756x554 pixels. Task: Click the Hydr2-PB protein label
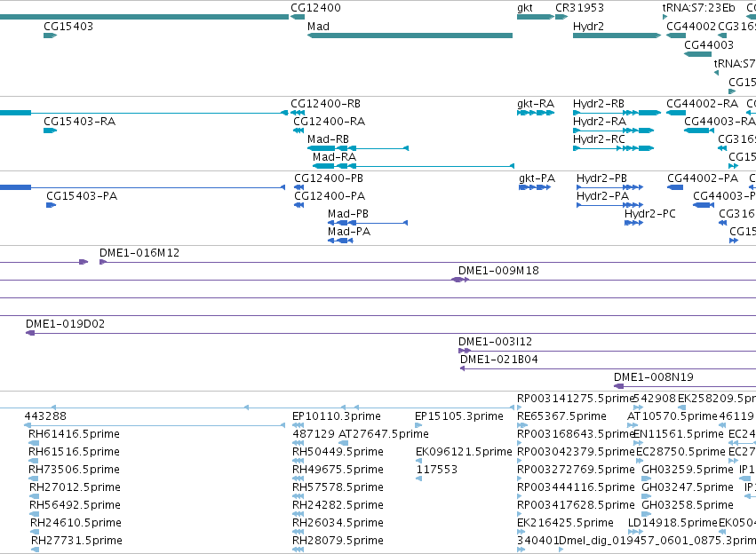tap(601, 178)
